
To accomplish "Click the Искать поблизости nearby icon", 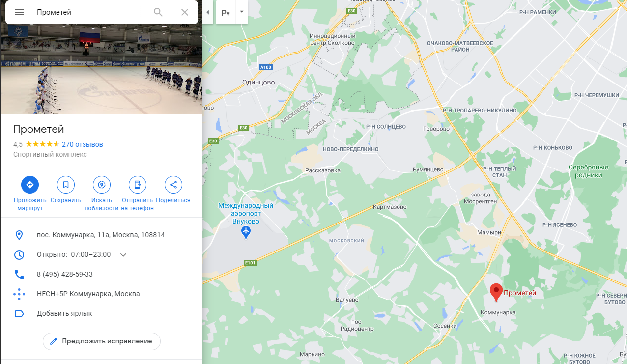I will click(x=102, y=185).
